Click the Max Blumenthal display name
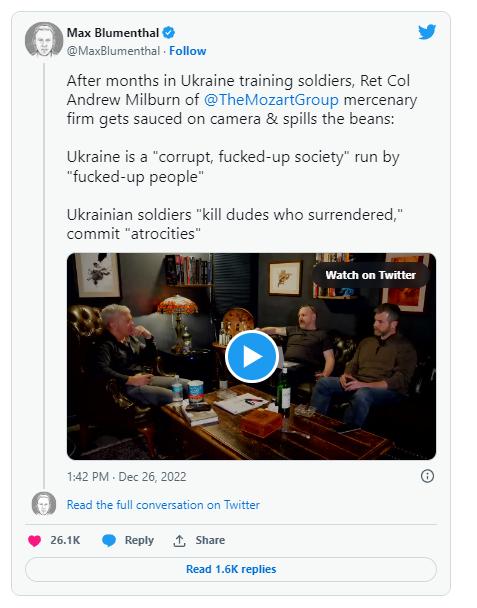This screenshot has width=477, height=608. tap(113, 33)
